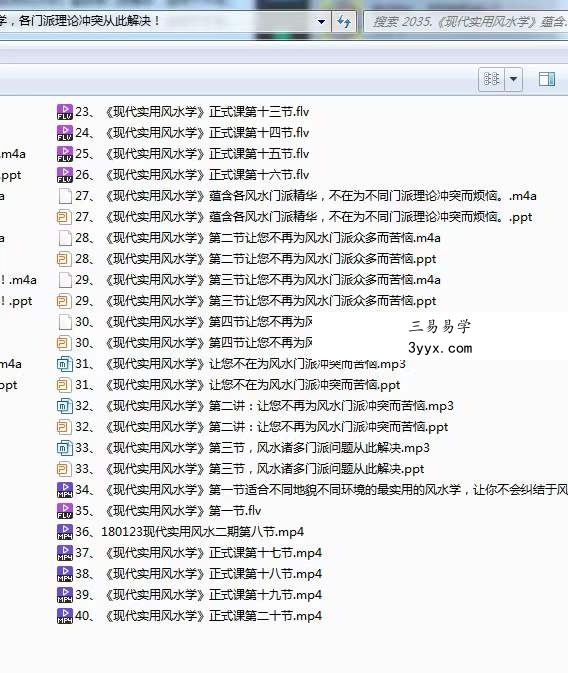Click address bar path text 各门派理论冲突从此解决

click(x=89, y=21)
